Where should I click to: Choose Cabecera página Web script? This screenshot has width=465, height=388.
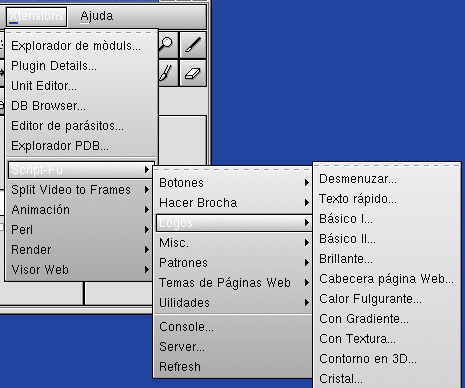(x=387, y=279)
